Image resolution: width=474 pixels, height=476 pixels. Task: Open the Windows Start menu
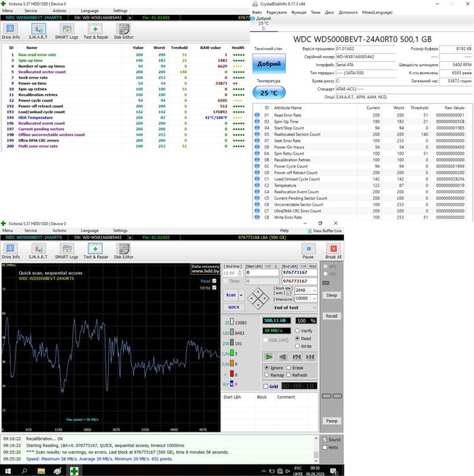click(8, 471)
